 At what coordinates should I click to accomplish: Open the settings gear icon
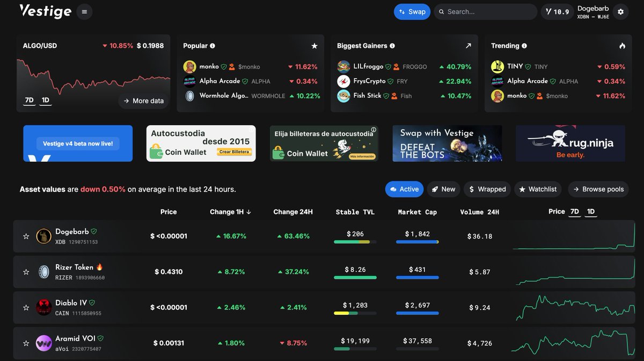[x=620, y=12]
